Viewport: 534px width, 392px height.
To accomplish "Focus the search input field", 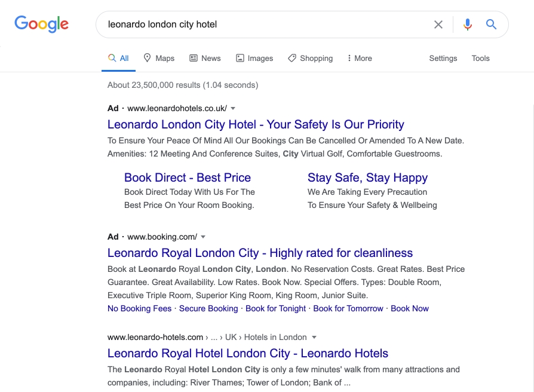I will (263, 24).
